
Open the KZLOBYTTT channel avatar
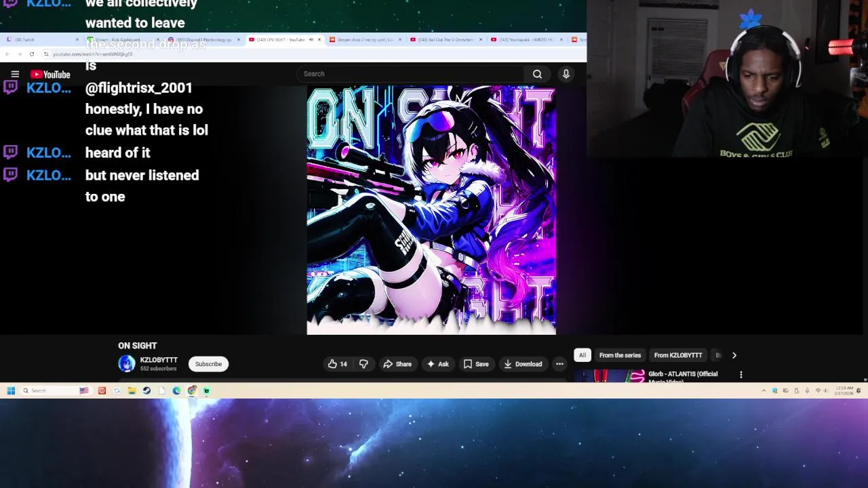127,364
